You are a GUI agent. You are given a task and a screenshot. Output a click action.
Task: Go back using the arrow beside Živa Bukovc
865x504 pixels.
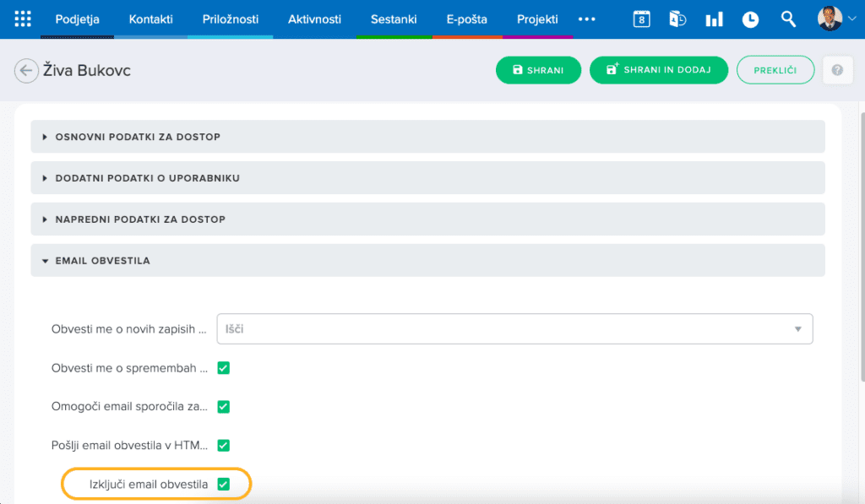click(26, 71)
